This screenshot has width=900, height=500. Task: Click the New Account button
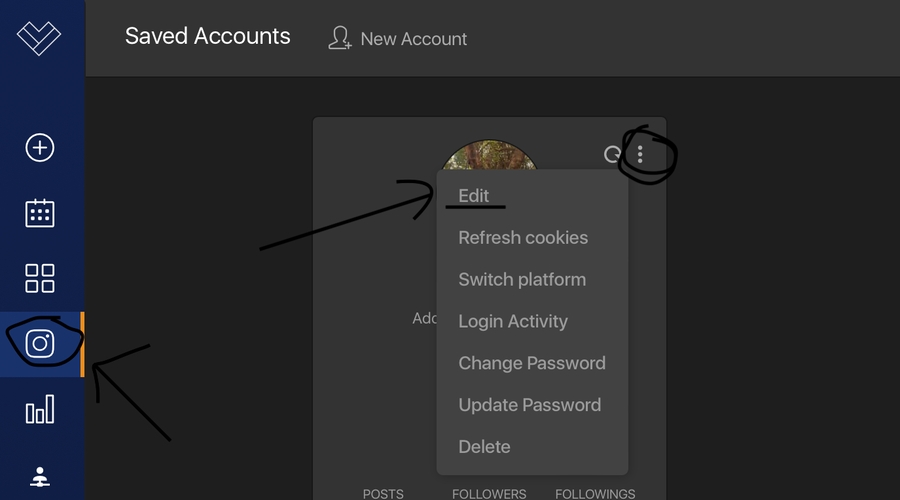click(x=398, y=39)
